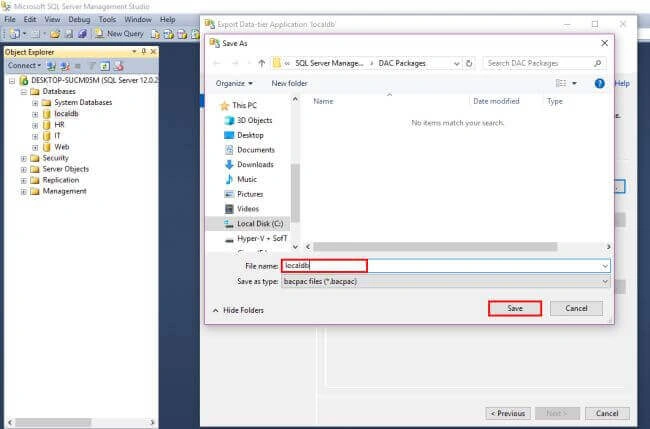Click the Back arrow in Save As dialog

[216, 63]
